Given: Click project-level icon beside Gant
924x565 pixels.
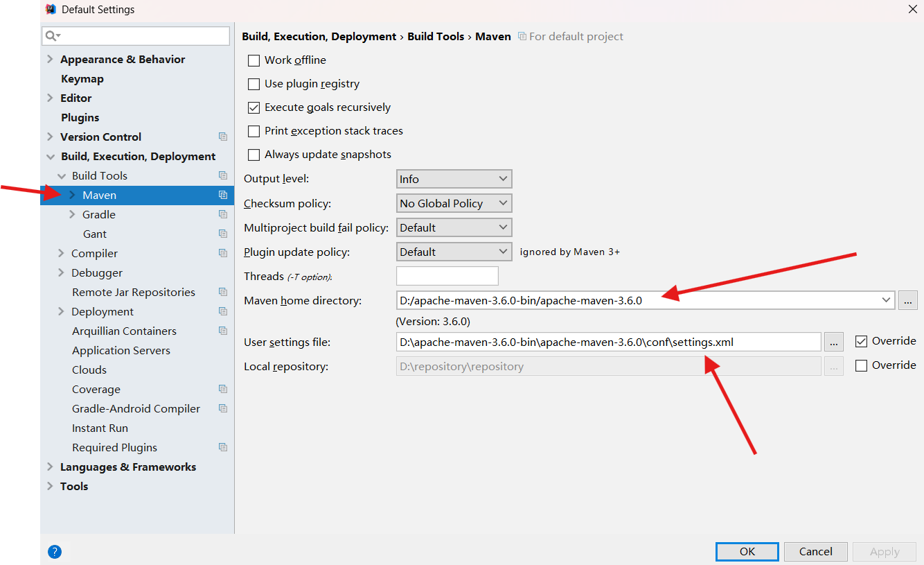Looking at the screenshot, I should tap(222, 234).
